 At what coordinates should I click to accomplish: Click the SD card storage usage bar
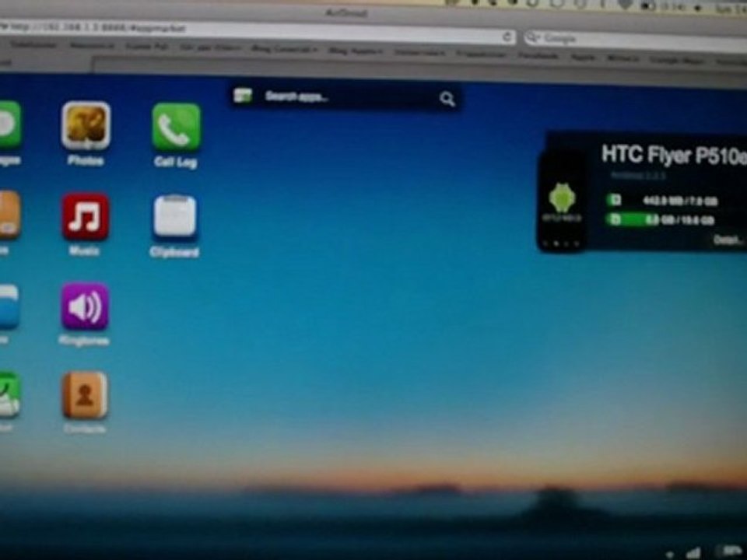coord(661,219)
